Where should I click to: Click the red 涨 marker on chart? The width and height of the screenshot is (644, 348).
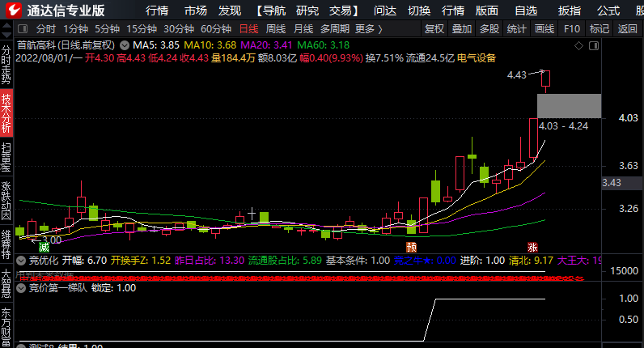point(532,247)
